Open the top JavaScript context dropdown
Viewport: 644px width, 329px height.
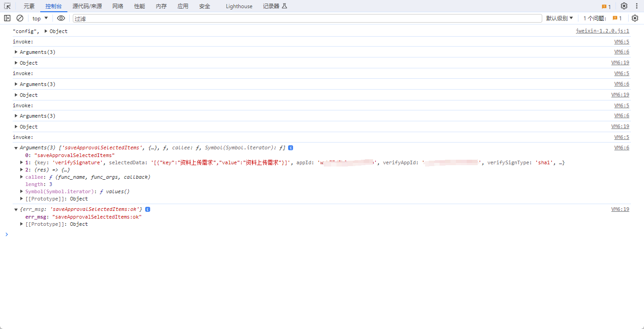[40, 18]
